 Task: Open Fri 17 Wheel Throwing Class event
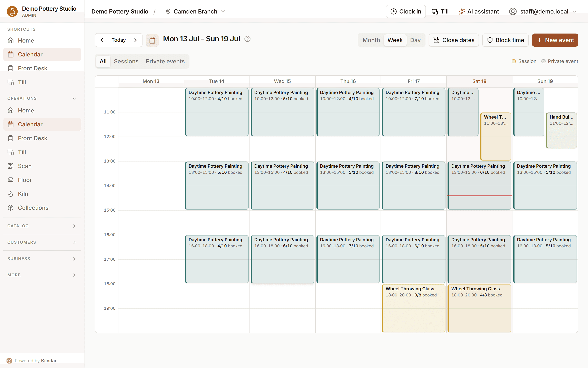point(414,308)
